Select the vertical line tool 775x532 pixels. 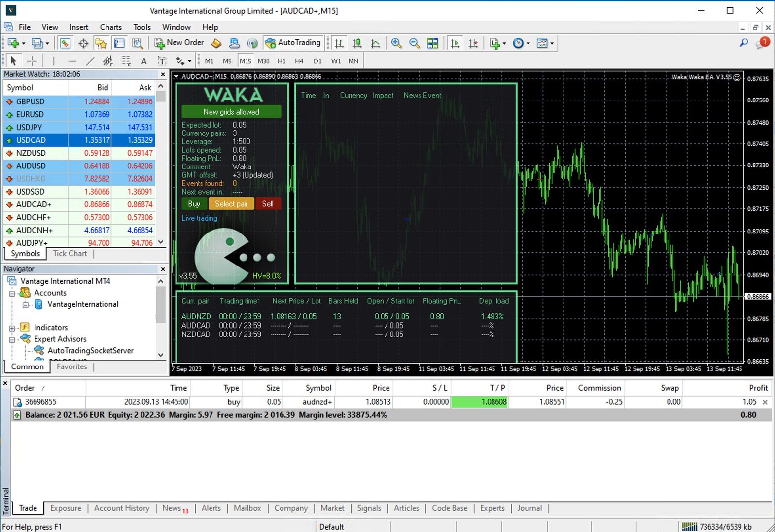[54, 61]
